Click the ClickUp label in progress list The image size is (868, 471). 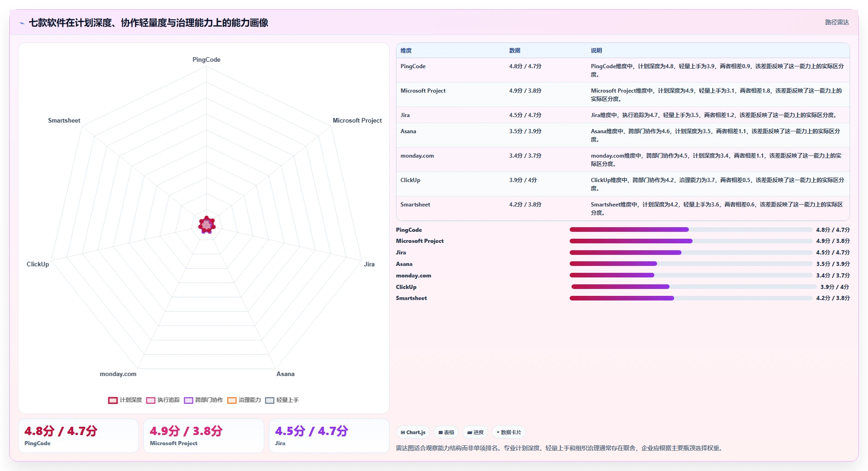point(406,287)
